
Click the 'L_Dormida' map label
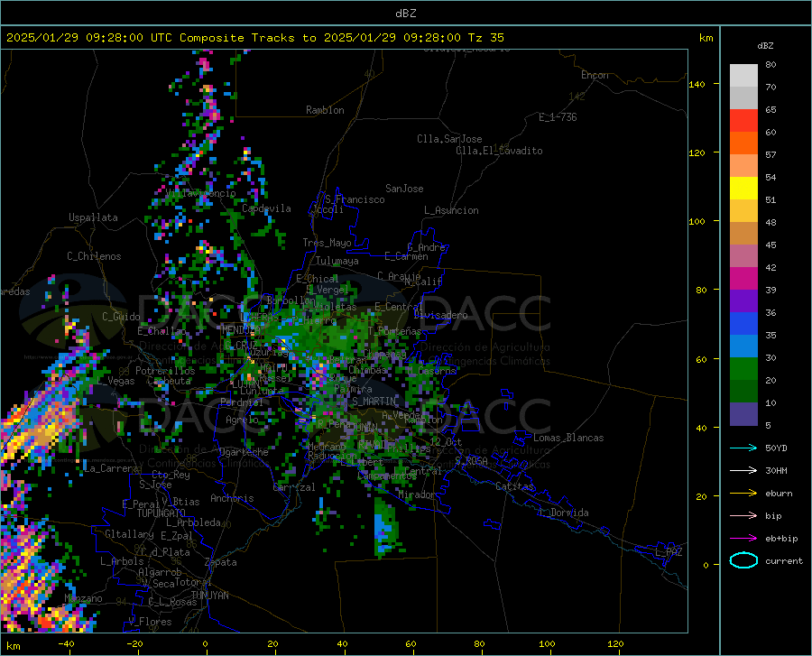(x=564, y=513)
